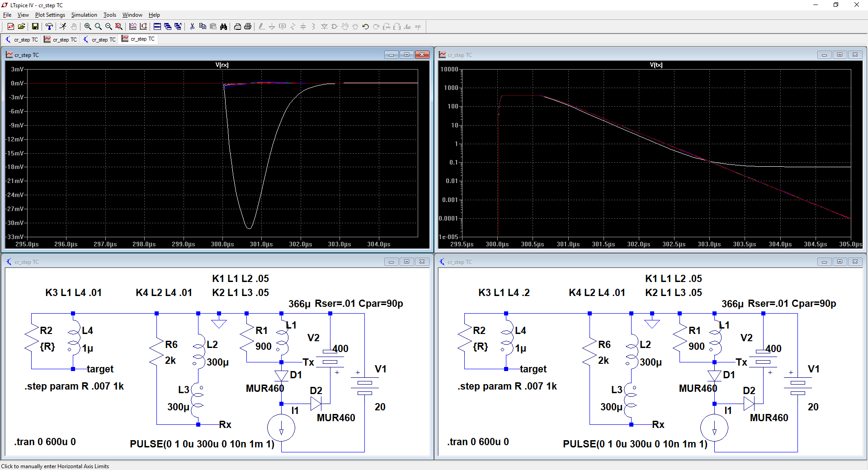This screenshot has width=868, height=470.
Task: Click the Copy icon in toolbar
Action: (203, 27)
